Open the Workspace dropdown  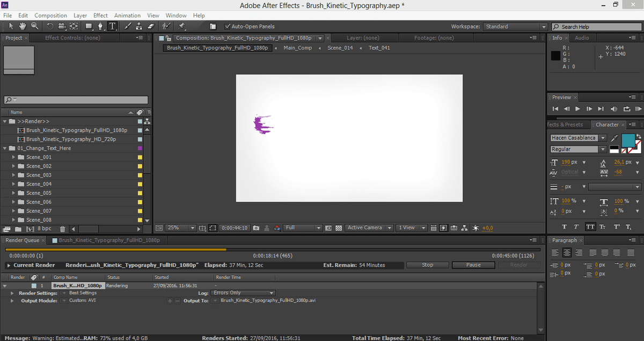tap(515, 27)
